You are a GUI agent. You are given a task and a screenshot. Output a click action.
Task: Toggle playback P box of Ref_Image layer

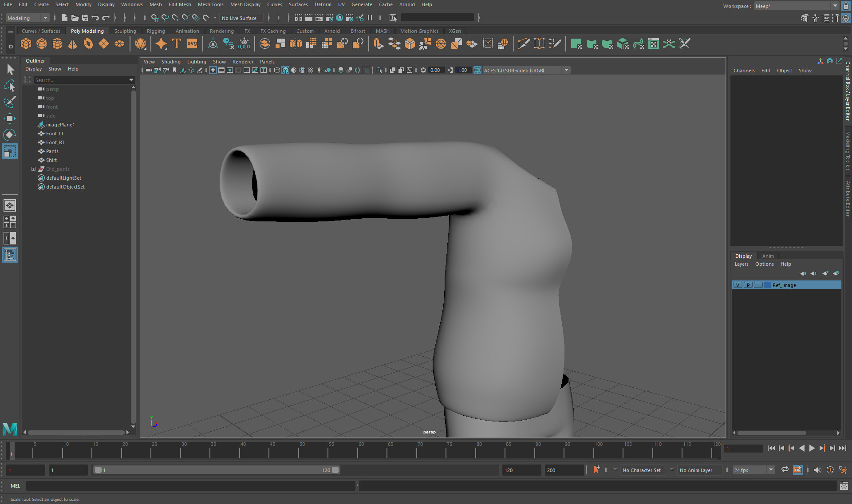tap(748, 285)
